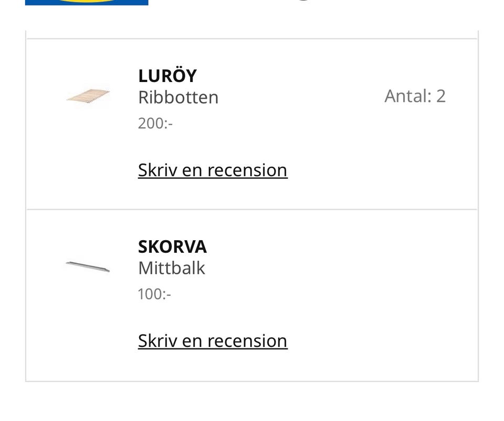Click the yellow oval in IKEA logo
504x421 pixels.
click(87, 1)
